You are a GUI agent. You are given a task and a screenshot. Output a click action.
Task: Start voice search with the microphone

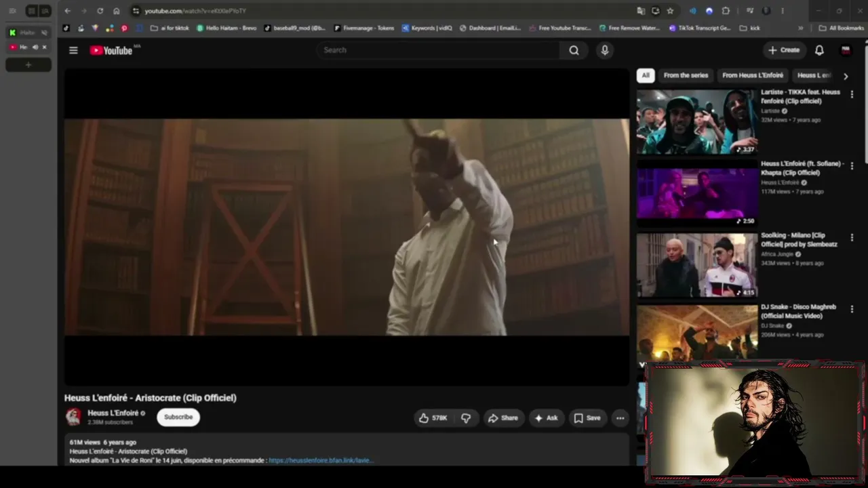(605, 50)
